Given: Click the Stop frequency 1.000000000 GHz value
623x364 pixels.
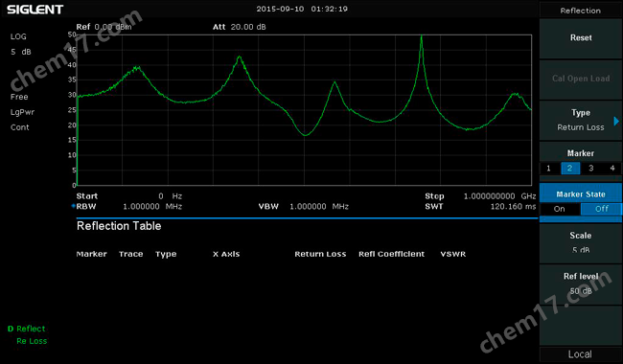Looking at the screenshot, I should (499, 196).
